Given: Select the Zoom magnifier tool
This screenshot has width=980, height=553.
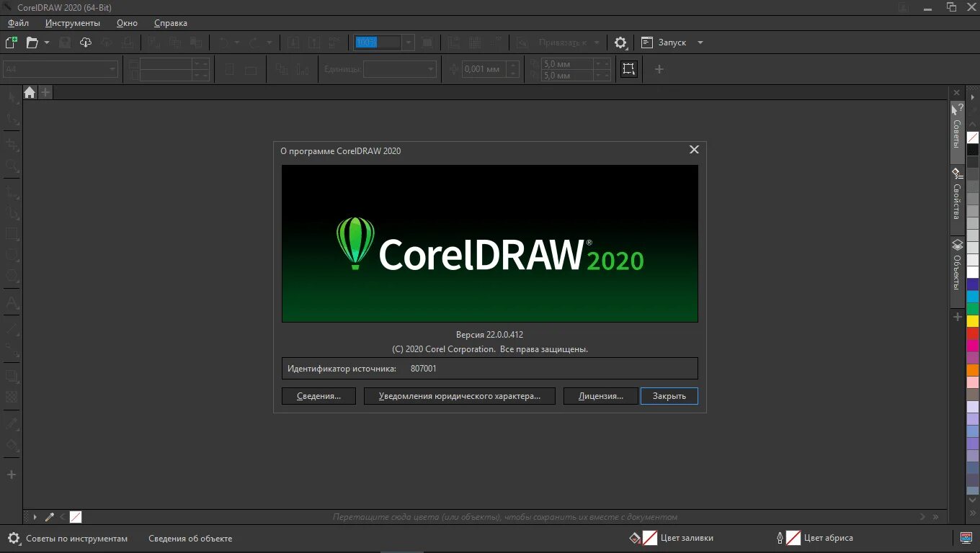Looking at the screenshot, I should 12,166.
